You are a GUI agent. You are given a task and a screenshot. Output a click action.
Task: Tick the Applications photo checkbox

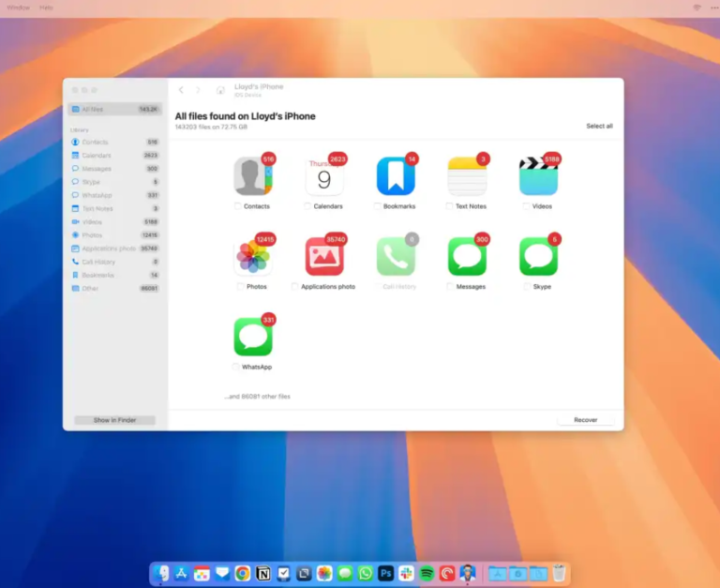click(294, 287)
